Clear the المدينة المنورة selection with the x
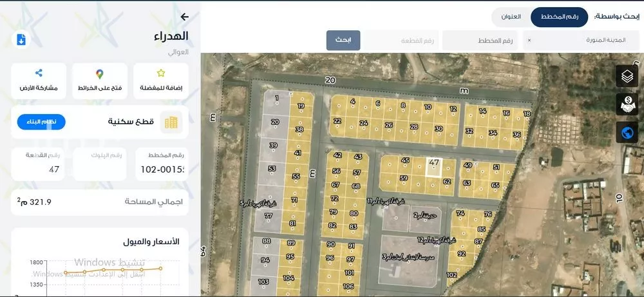Image resolution: width=644 pixels, height=297 pixels. tap(529, 40)
